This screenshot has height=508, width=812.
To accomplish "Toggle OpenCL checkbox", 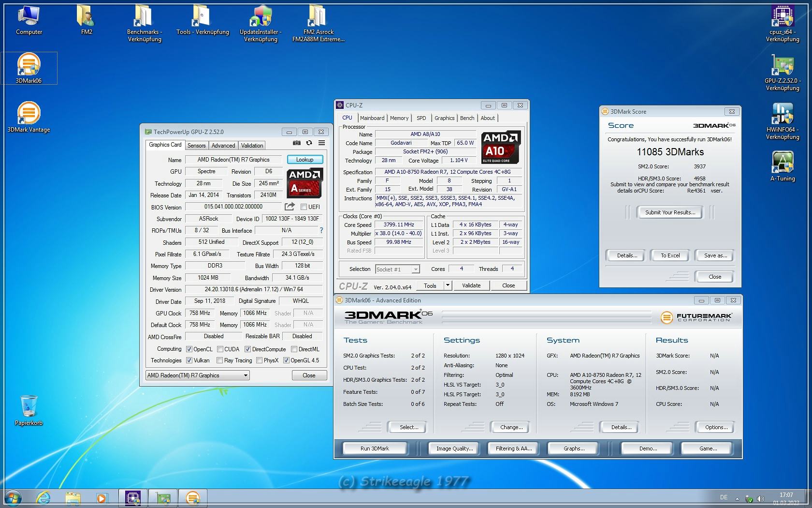I will (x=189, y=349).
